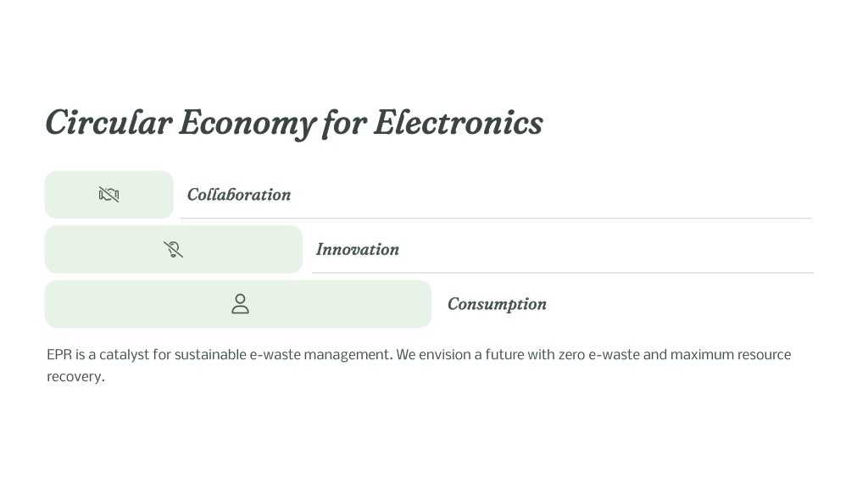Click the divider line beneath Collaboration
The width and height of the screenshot is (868, 488).
click(x=496, y=218)
